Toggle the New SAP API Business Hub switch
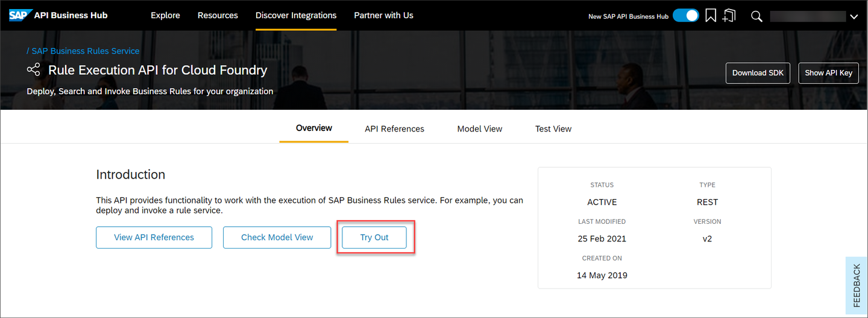The width and height of the screenshot is (868, 318). (685, 16)
